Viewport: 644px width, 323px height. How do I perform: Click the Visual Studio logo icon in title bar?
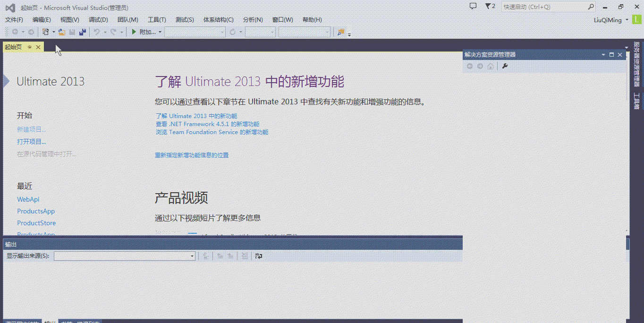[x=10, y=8]
